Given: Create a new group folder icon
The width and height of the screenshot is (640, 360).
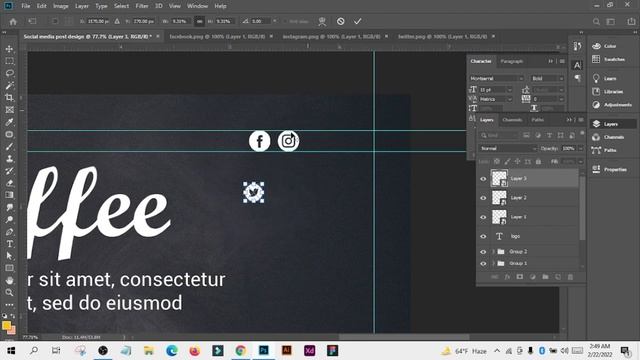Looking at the screenshot, I should [x=545, y=277].
